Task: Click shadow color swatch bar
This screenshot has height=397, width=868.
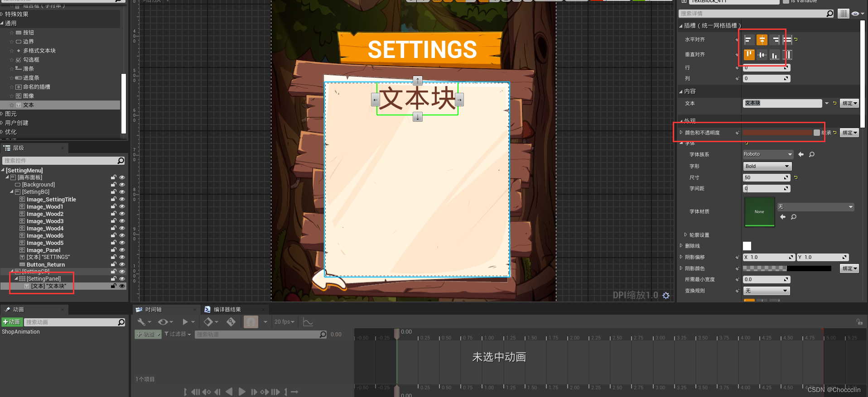Action: tap(787, 268)
